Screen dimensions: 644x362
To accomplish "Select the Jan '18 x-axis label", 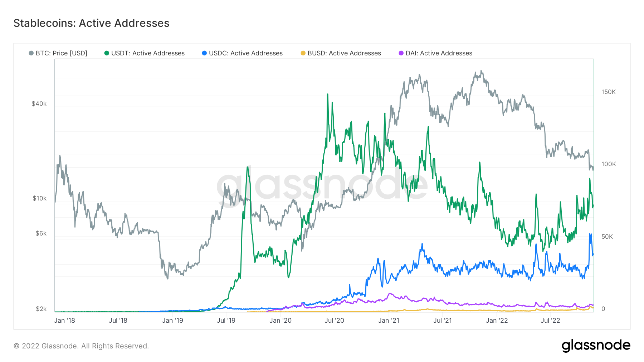I will (x=64, y=321).
